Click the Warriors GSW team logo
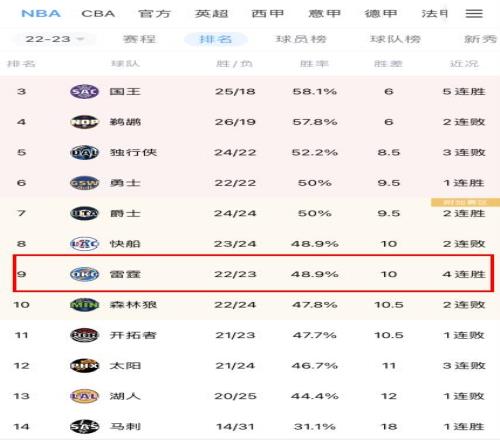This screenshot has height=440, width=500. coord(85,183)
